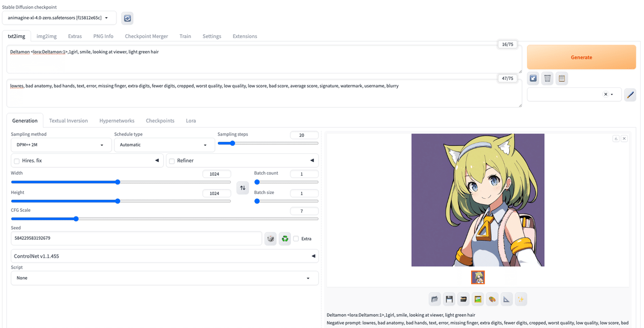Select the Generation sub-tab
This screenshot has height=328, width=644.
click(25, 121)
